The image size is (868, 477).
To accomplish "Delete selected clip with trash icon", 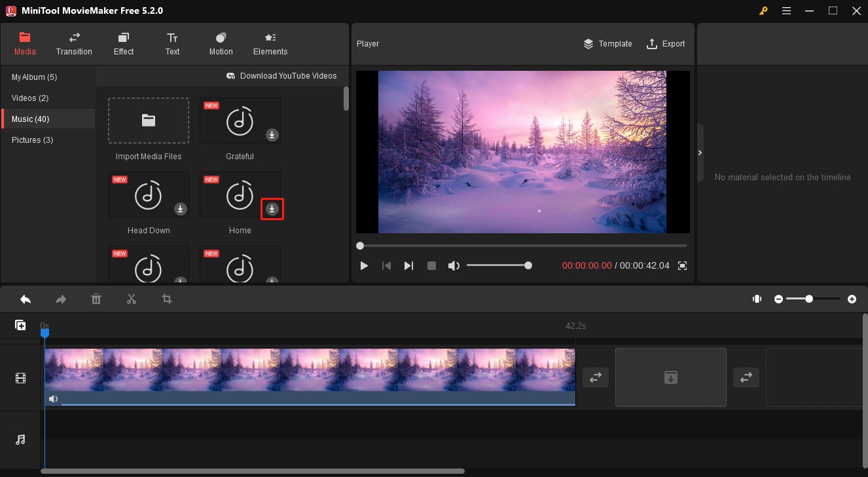I will [96, 299].
